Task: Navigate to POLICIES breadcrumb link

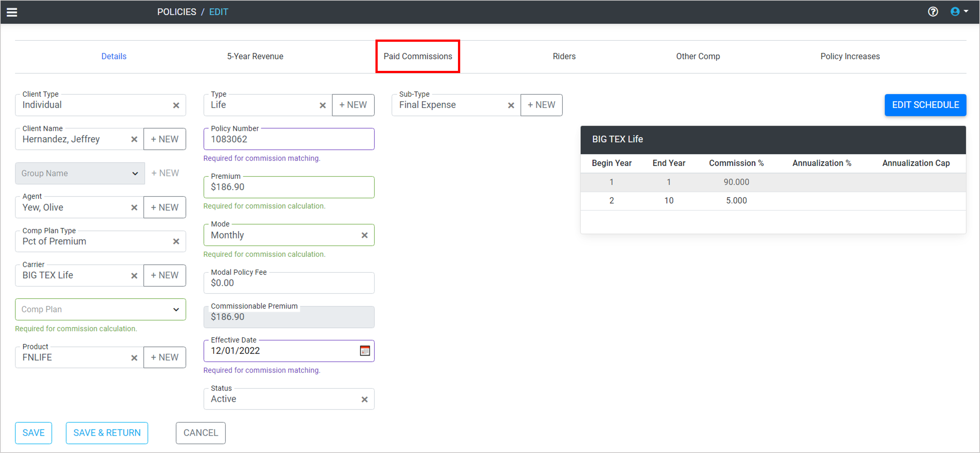Action: click(177, 12)
